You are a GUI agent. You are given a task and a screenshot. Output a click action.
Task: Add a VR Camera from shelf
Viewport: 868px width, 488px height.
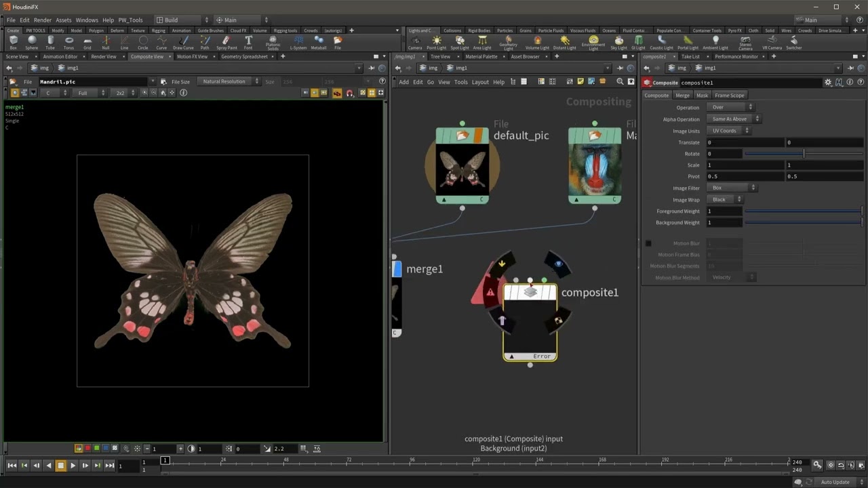(x=772, y=43)
